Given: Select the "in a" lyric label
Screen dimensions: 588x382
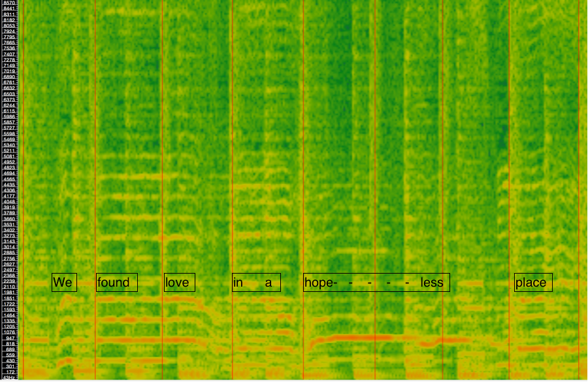Looking at the screenshot, I should click(x=257, y=282).
